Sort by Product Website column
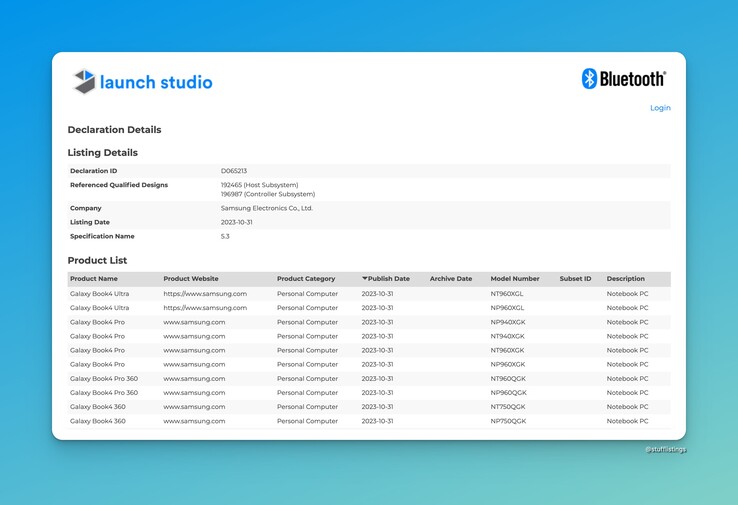This screenshot has height=505, width=738. click(190, 279)
